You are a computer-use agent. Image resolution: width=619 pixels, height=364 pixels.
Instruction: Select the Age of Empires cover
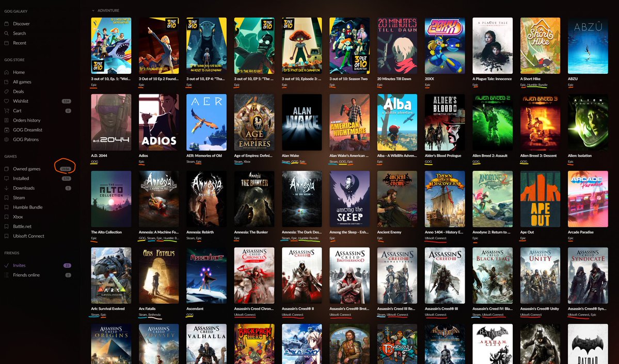coord(254,122)
